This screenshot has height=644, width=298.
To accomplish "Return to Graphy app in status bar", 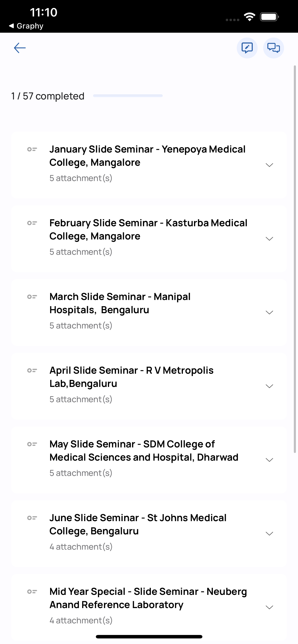I will [x=26, y=26].
